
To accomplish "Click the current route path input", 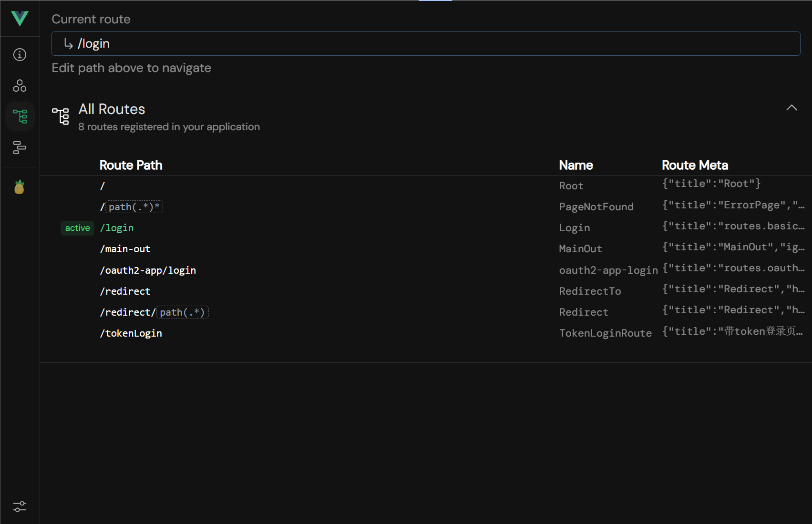I will click(x=425, y=44).
